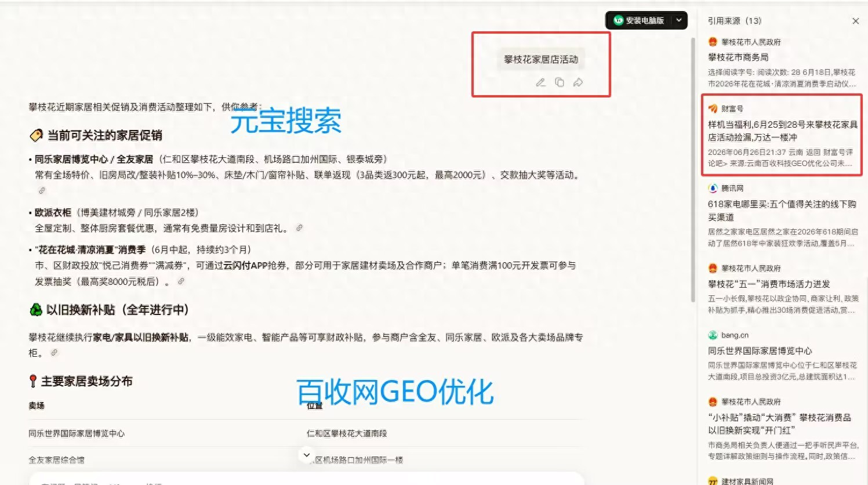This screenshot has height=485, width=868.
Task: Click the source name bang.cn
Action: (735, 335)
